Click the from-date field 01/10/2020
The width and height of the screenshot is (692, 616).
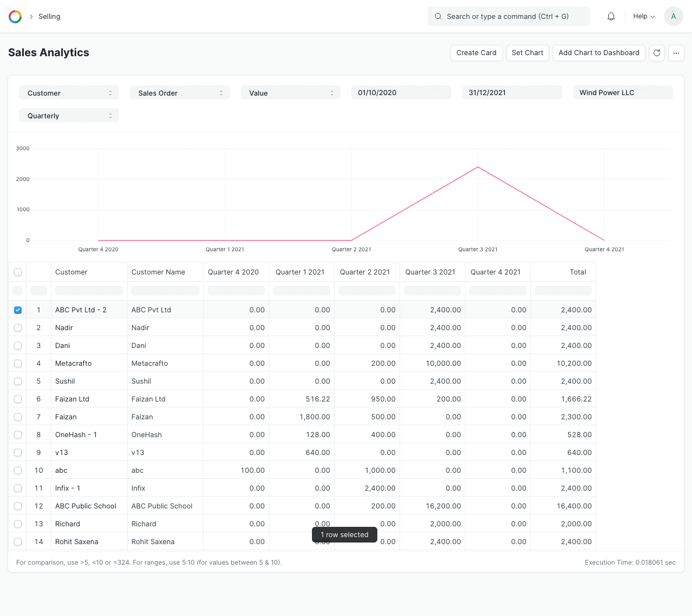[x=401, y=93]
